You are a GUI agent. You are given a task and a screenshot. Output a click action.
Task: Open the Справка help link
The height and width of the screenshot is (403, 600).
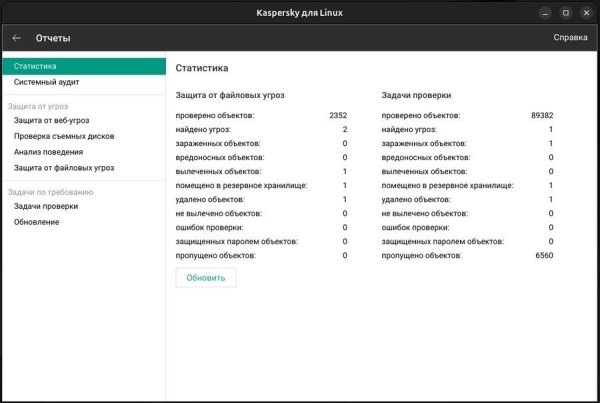pos(570,38)
